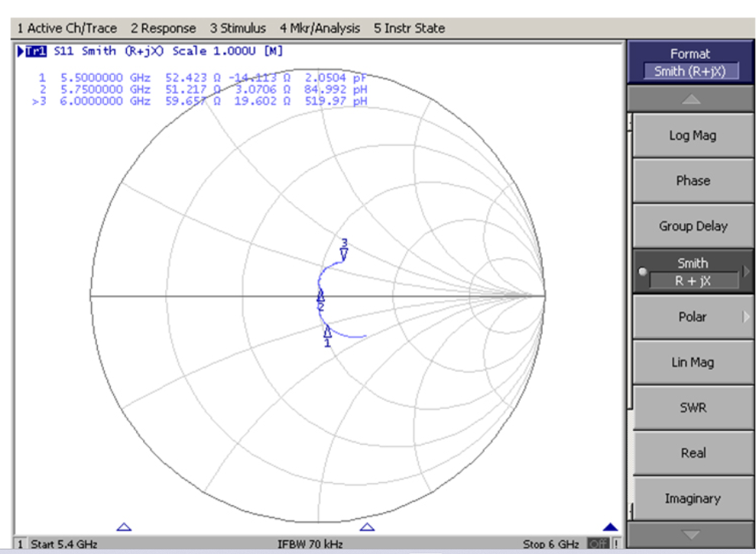The width and height of the screenshot is (756, 554).
Task: Expand the Polar submenu arrow
Action: click(746, 317)
